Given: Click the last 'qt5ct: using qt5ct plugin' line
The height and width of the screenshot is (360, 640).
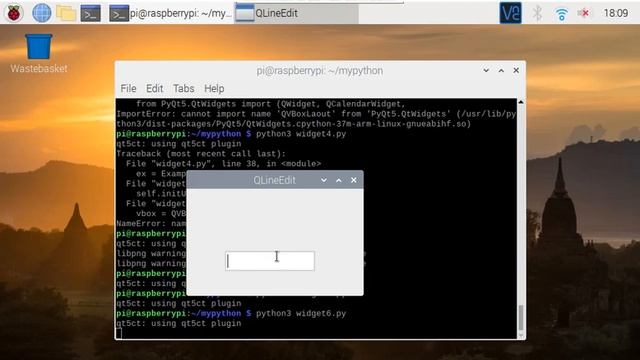Looking at the screenshot, I should tap(179, 323).
